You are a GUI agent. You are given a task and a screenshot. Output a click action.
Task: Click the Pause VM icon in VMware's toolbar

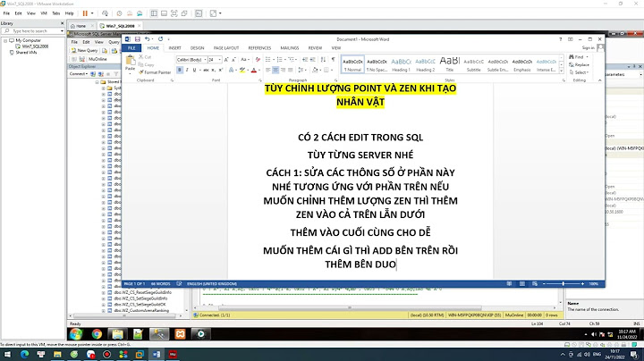[85, 13]
